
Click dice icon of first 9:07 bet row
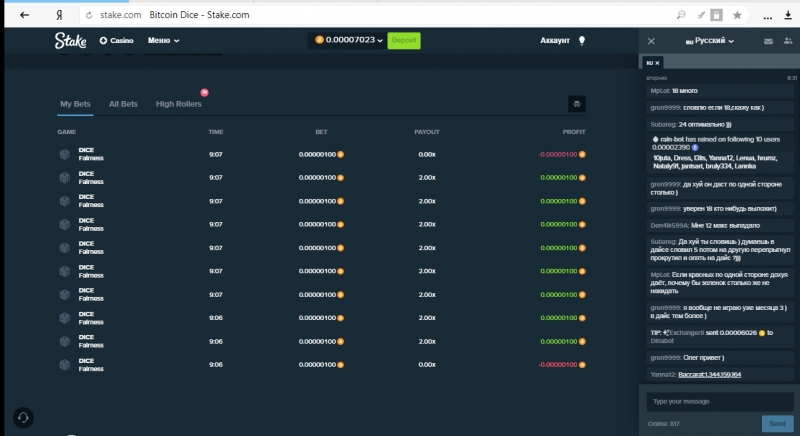65,154
